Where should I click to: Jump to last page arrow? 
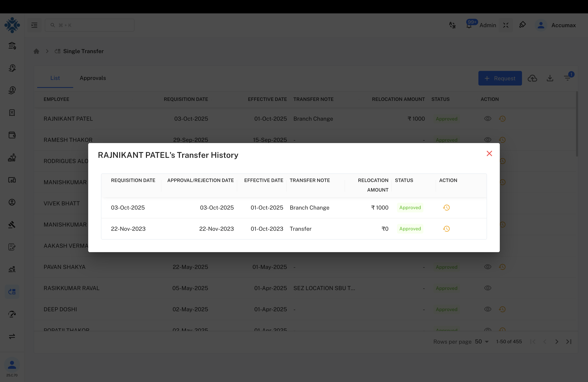pyautogui.click(x=569, y=341)
